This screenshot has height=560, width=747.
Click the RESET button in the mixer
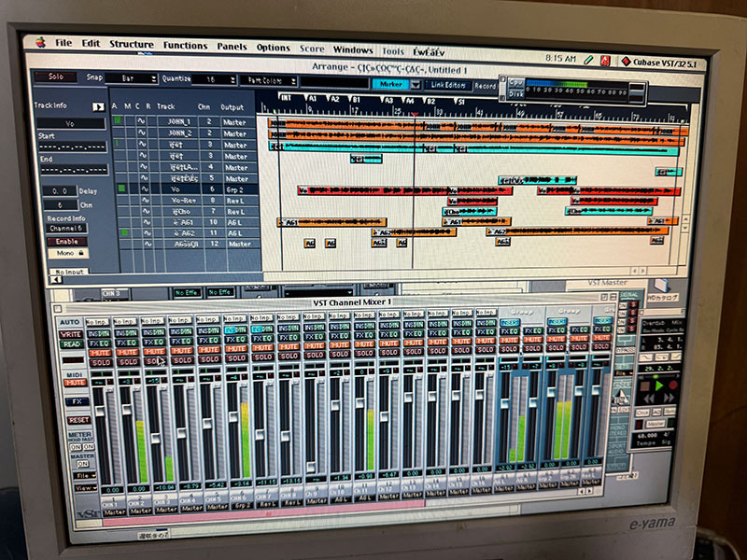78,420
